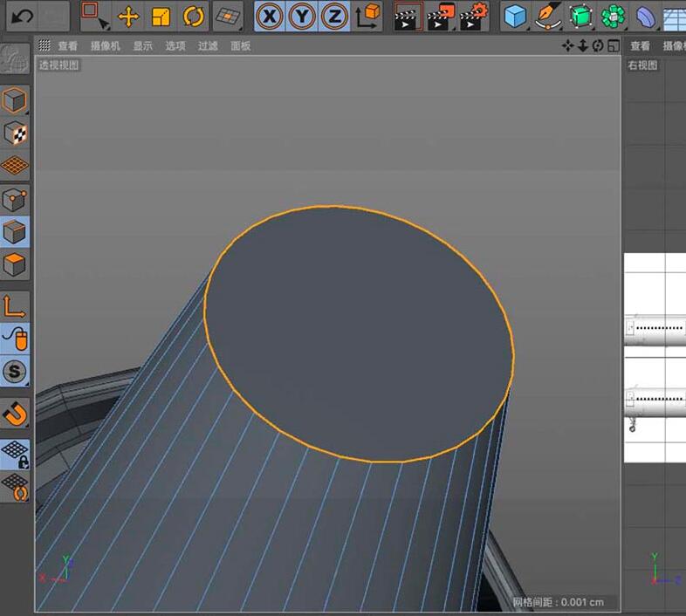Open the green array modeling icon
Viewport: 686px width, 616px height.
[613, 17]
